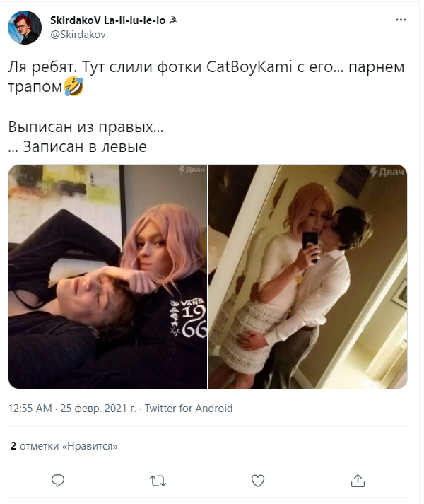Screen dimensions: 424x504
Task: Open the share menu upload icon
Action: tap(358, 481)
